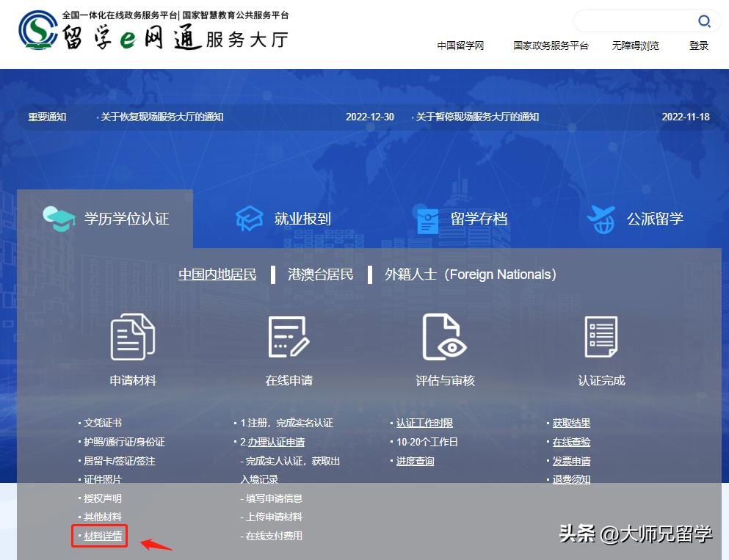Open the 进度查询 progress query link
729x560 pixels.
click(416, 460)
